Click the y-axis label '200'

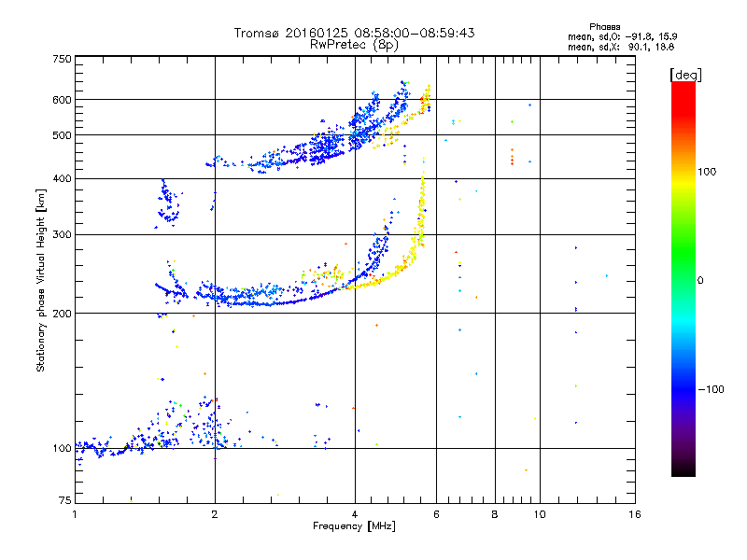[62, 314]
